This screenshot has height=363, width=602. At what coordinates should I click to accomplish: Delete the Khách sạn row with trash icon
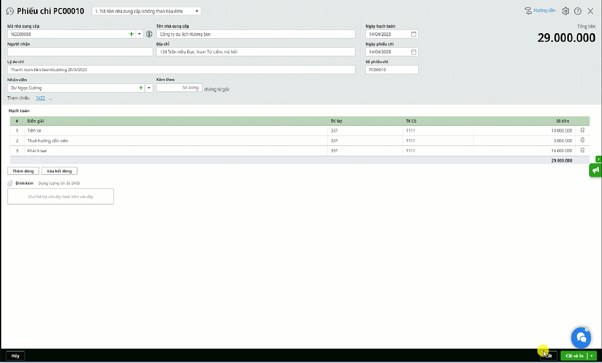click(x=582, y=151)
